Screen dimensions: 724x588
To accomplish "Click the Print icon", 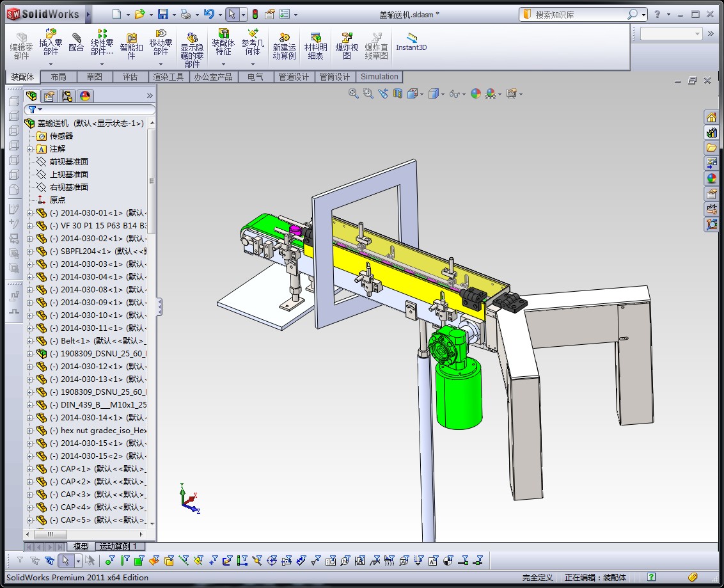I will pyautogui.click(x=185, y=14).
